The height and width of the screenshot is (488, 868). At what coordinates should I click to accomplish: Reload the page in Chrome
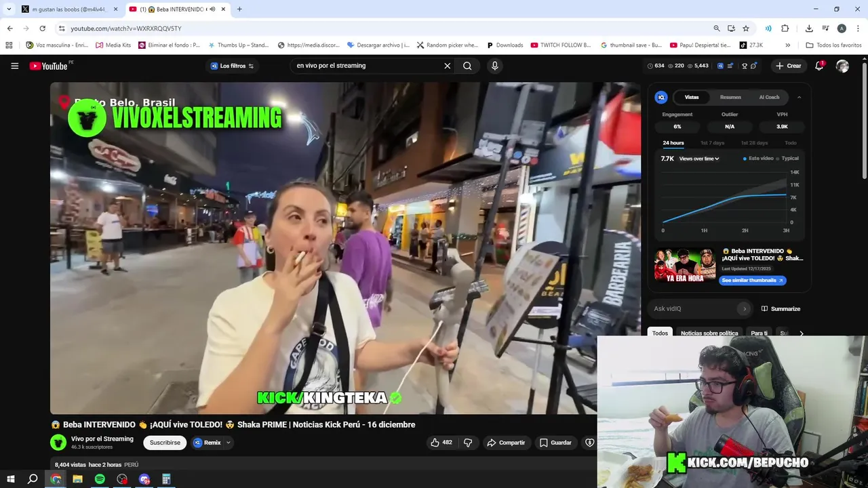pos(42,28)
